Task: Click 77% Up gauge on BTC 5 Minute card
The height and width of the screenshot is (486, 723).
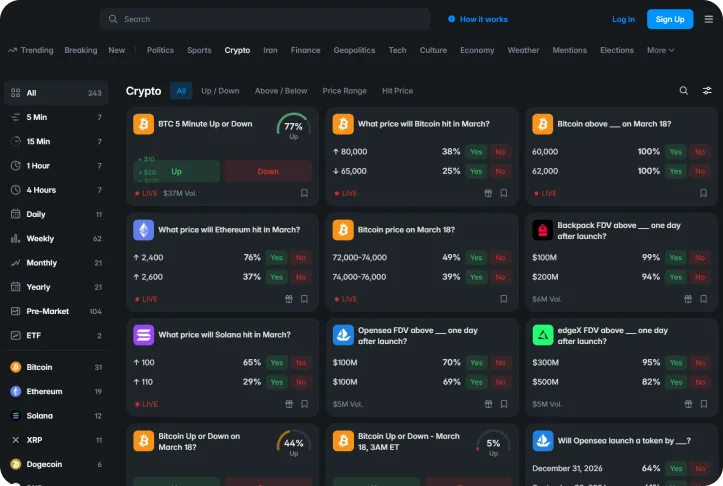Action: (x=294, y=126)
